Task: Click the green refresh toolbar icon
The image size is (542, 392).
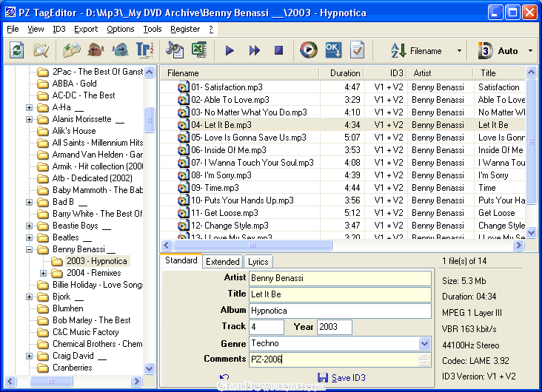Action: pyautogui.click(x=16, y=50)
